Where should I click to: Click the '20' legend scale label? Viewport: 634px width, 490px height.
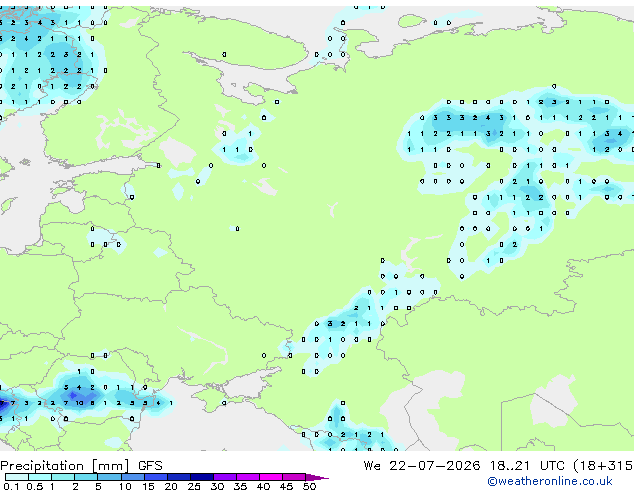[171, 486]
